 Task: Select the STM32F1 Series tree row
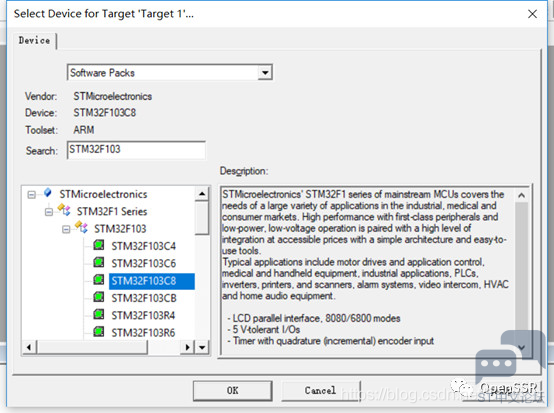point(112,212)
